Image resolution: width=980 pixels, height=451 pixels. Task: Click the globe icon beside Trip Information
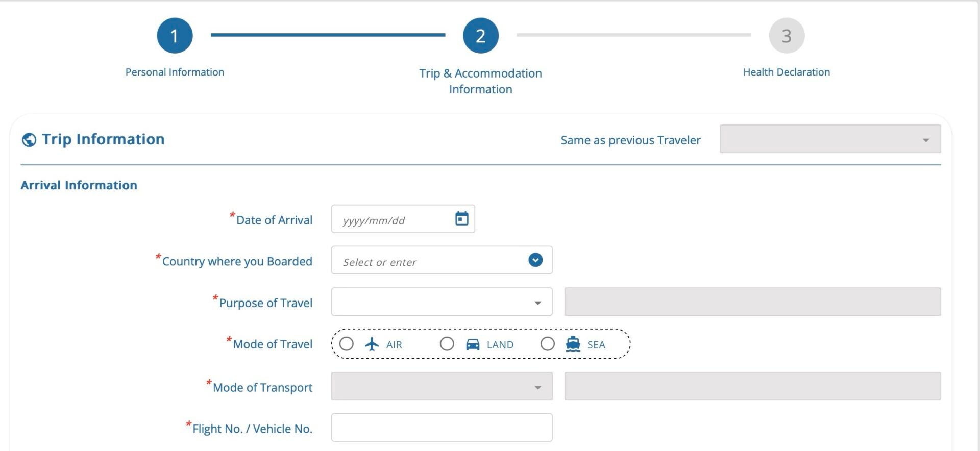point(29,140)
